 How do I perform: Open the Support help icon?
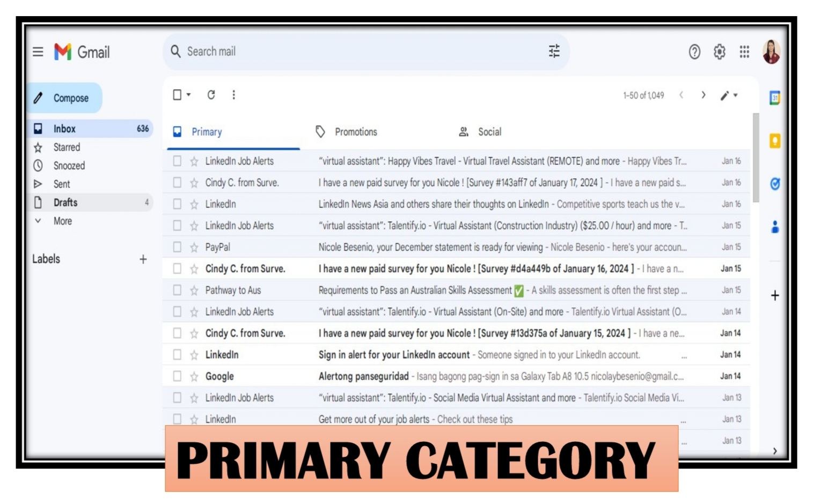click(x=694, y=52)
